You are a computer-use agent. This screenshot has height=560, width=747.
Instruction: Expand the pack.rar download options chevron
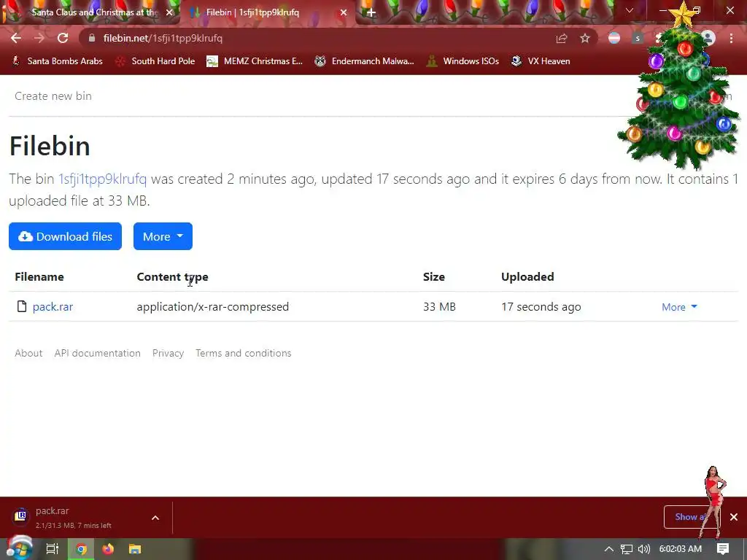tap(155, 518)
